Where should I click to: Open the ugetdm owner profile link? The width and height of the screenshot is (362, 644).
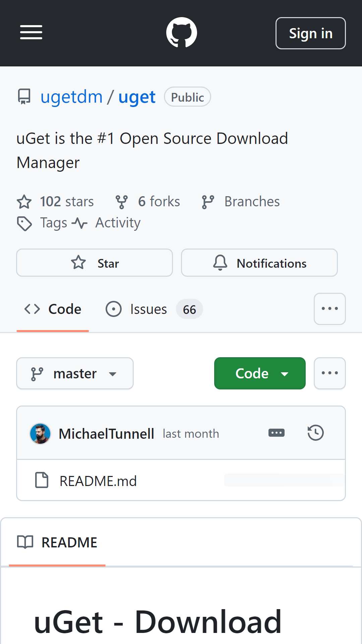72,97
